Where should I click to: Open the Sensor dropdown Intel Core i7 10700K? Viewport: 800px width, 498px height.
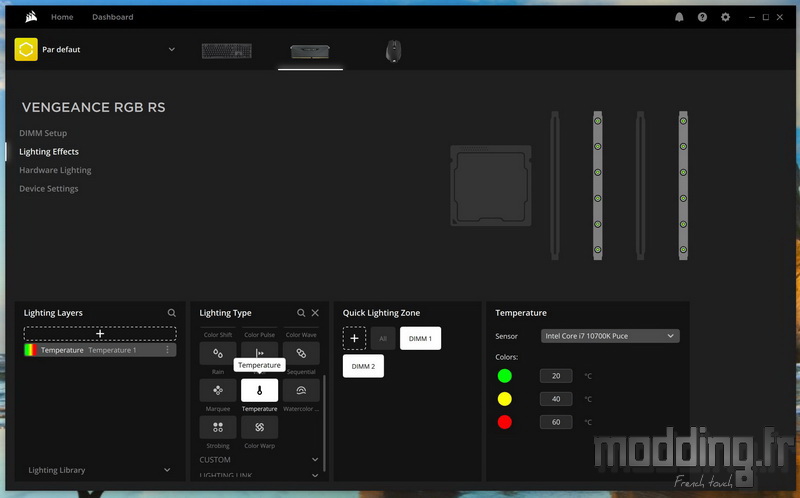coord(610,336)
